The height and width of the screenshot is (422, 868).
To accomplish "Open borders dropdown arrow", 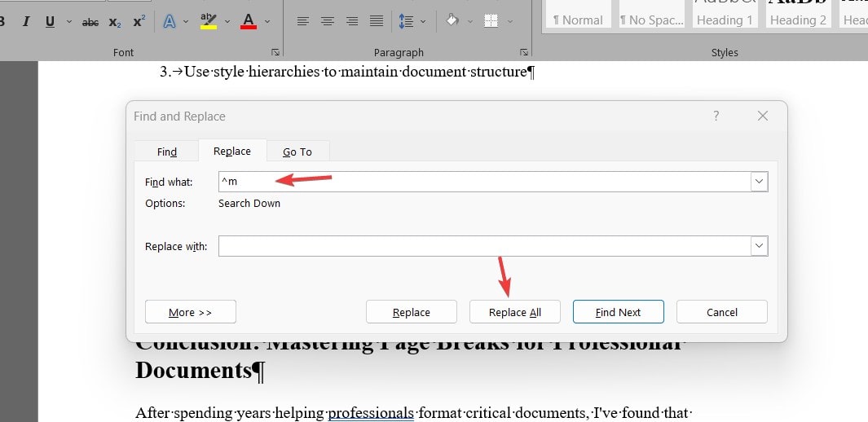I will tap(510, 21).
